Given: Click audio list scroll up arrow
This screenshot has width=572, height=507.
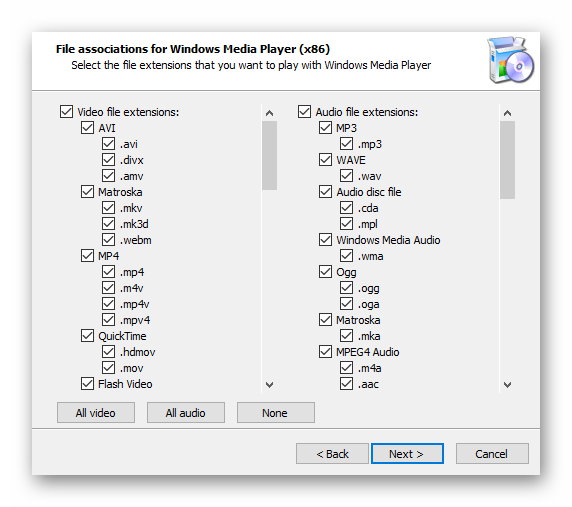Looking at the screenshot, I should click(x=507, y=113).
